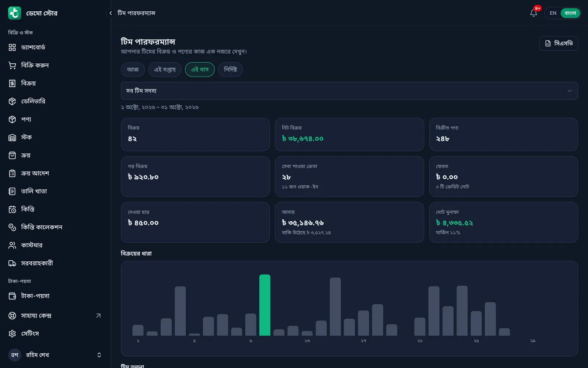The image size is (588, 368).
Task: Click the সেটিংস gear icon
Action: coord(12,334)
